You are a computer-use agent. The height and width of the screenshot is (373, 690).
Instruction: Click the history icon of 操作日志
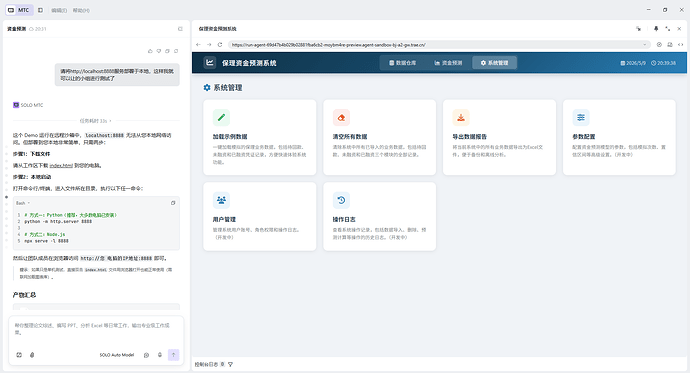coord(341,200)
